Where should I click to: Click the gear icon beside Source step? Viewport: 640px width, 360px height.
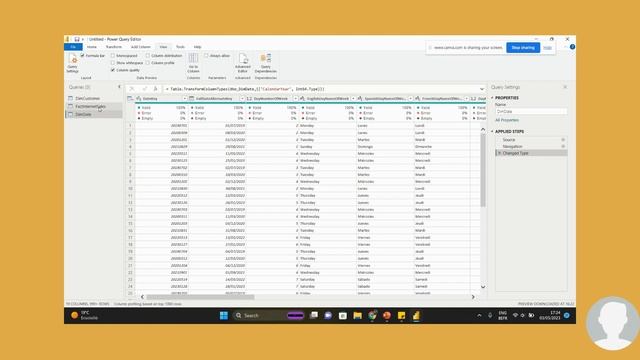coord(563,140)
